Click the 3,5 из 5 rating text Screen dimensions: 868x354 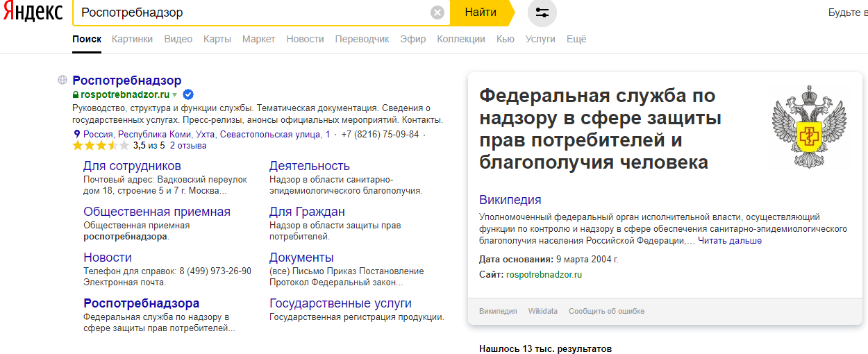coord(149,146)
